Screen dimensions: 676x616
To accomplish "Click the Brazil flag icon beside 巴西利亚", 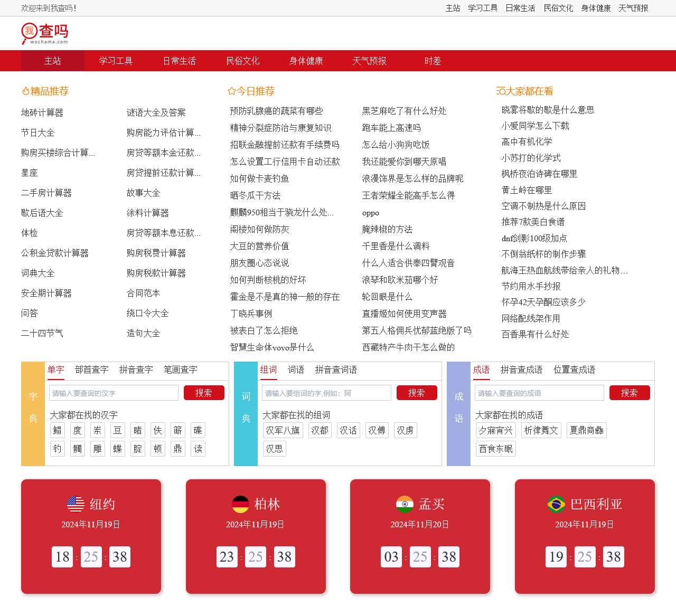I will (x=556, y=504).
